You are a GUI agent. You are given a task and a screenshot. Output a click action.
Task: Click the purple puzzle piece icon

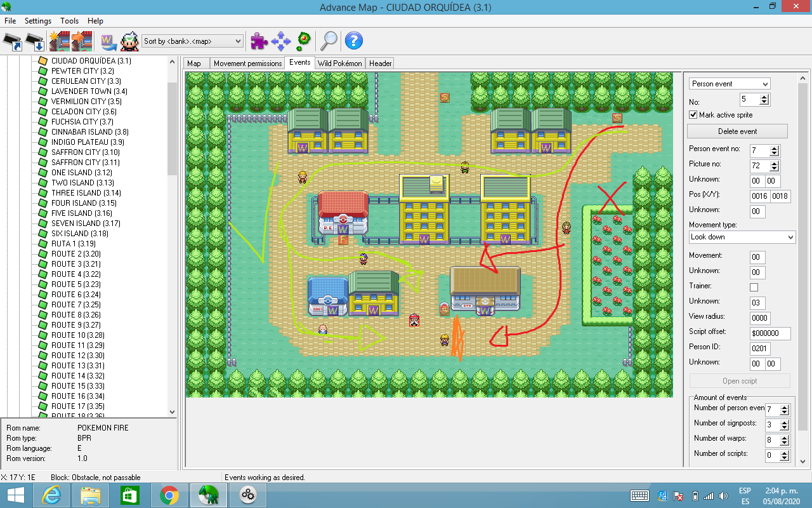[x=259, y=41]
